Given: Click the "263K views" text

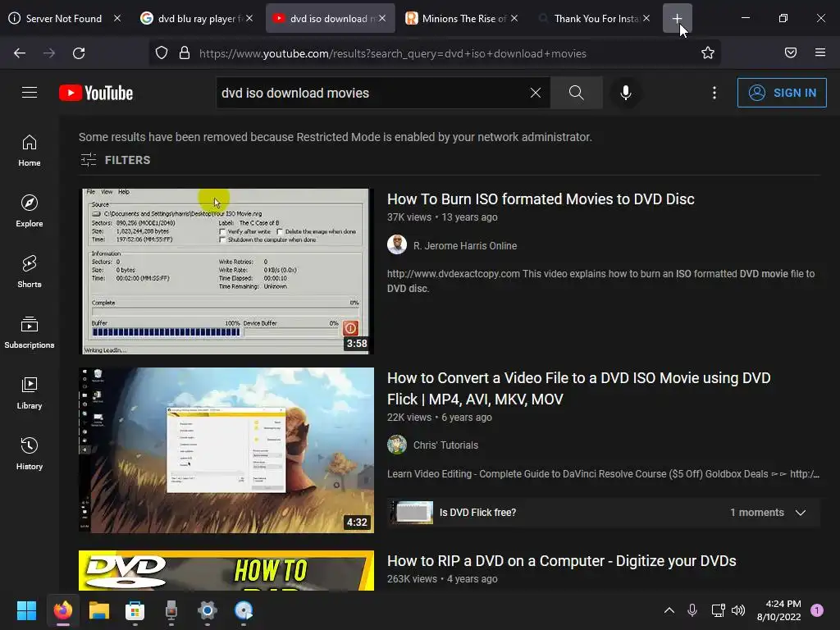Looking at the screenshot, I should tap(412, 579).
